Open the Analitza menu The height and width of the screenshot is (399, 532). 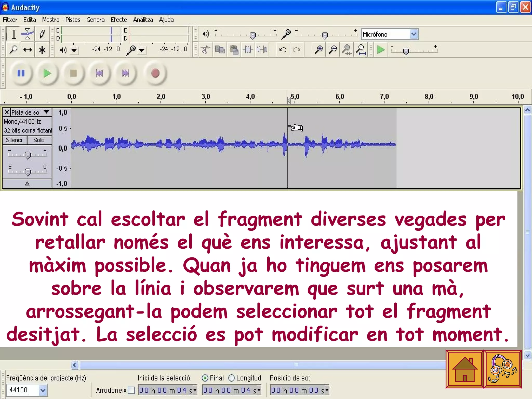[x=143, y=20]
